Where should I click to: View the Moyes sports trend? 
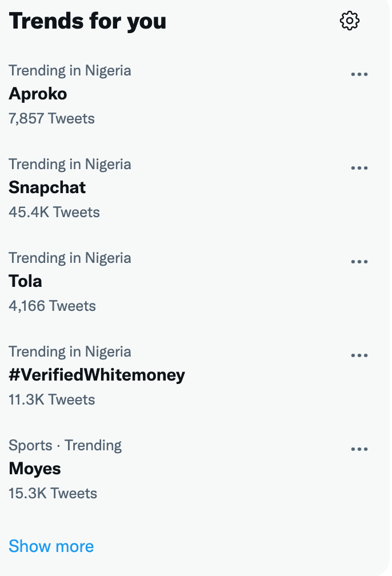pyautogui.click(x=35, y=469)
